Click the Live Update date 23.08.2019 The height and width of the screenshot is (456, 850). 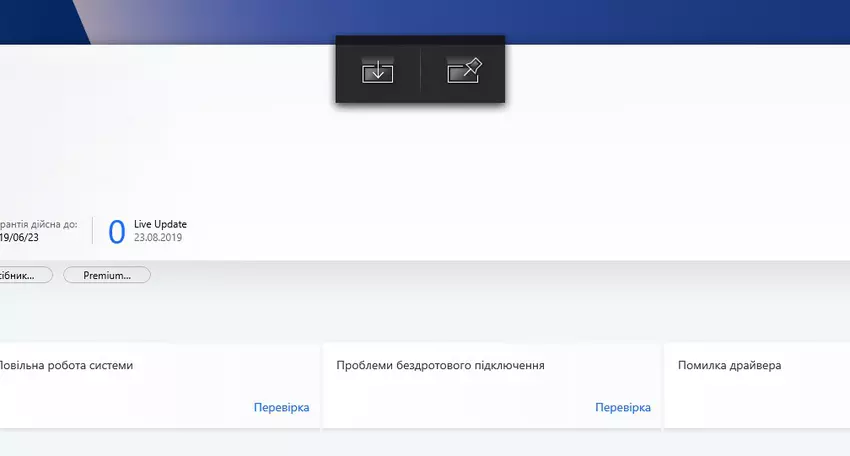point(158,238)
